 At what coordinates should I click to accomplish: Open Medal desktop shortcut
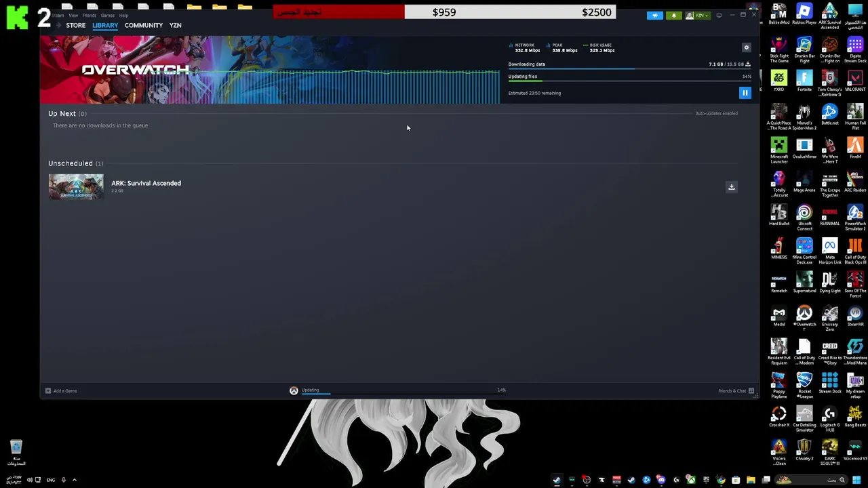(779, 316)
